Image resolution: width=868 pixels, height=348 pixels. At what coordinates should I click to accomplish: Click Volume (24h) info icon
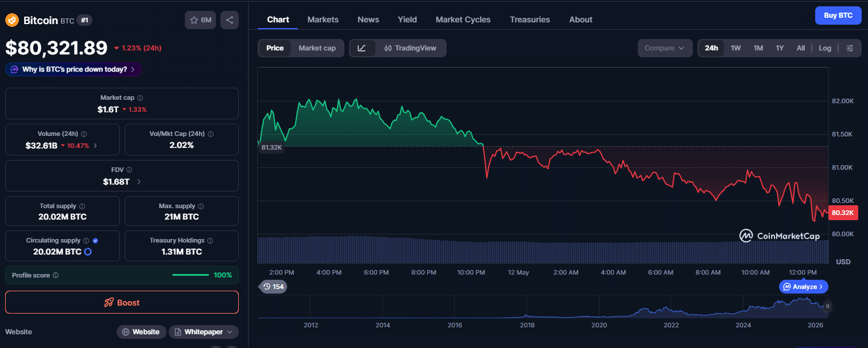84,134
